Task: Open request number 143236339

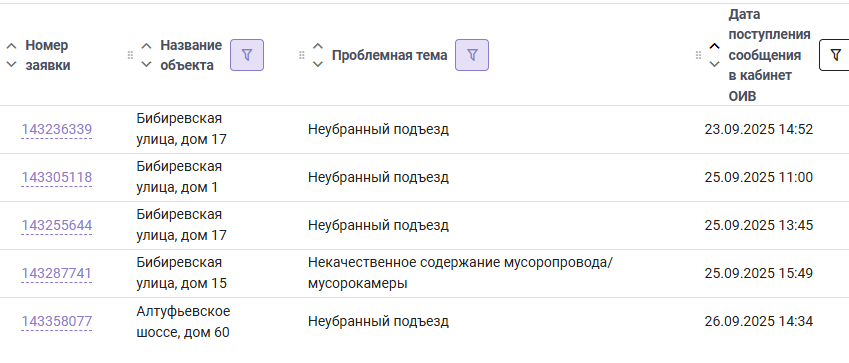Action: pos(56,129)
